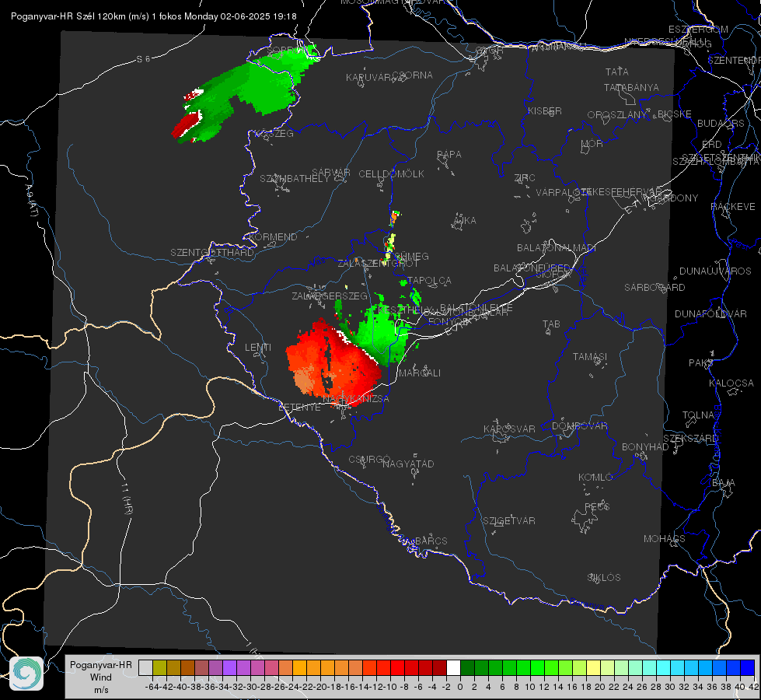The width and height of the screenshot is (761, 700).
Task: Select the MOHÁCS label
Action: click(664, 538)
